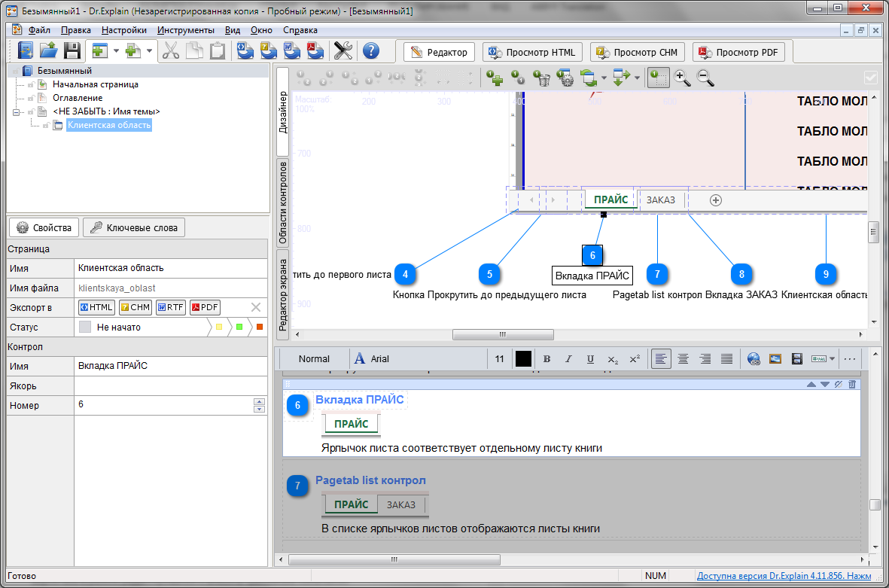Click the more options ellipsis in editor toolbar
Viewport: 889px width, 588px height.
pos(849,359)
